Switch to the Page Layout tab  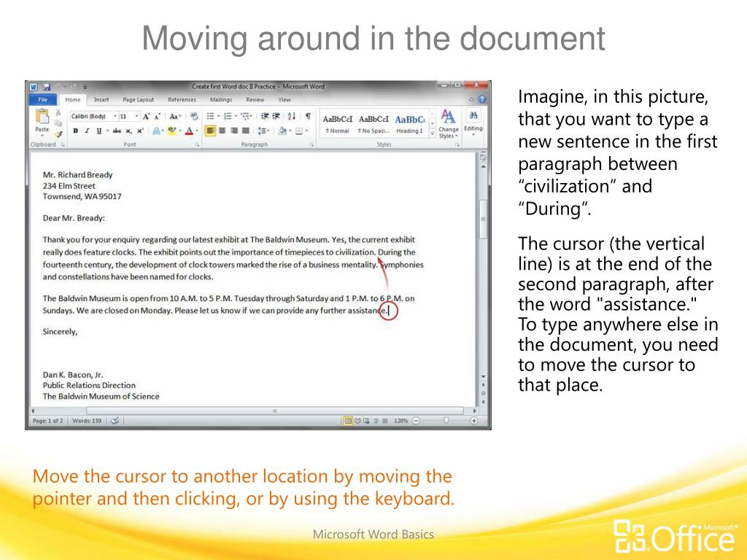point(138,100)
